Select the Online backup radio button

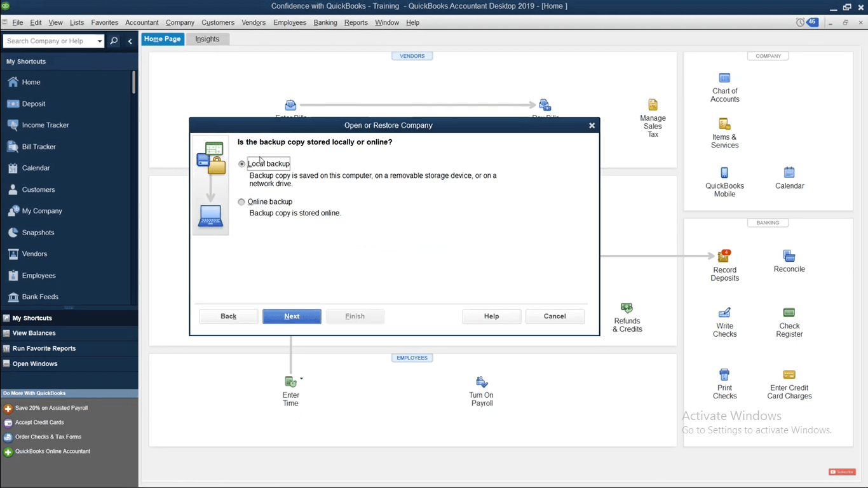[241, 202]
